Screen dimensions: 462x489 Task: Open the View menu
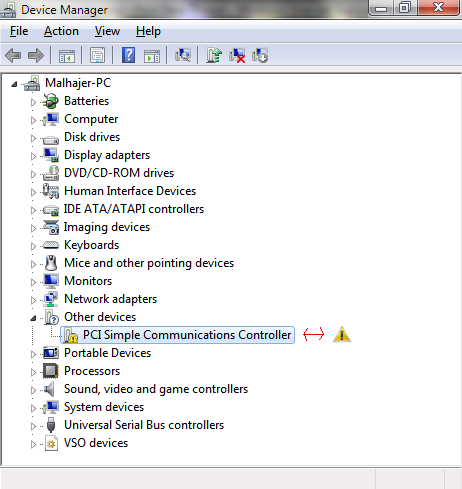(x=107, y=31)
